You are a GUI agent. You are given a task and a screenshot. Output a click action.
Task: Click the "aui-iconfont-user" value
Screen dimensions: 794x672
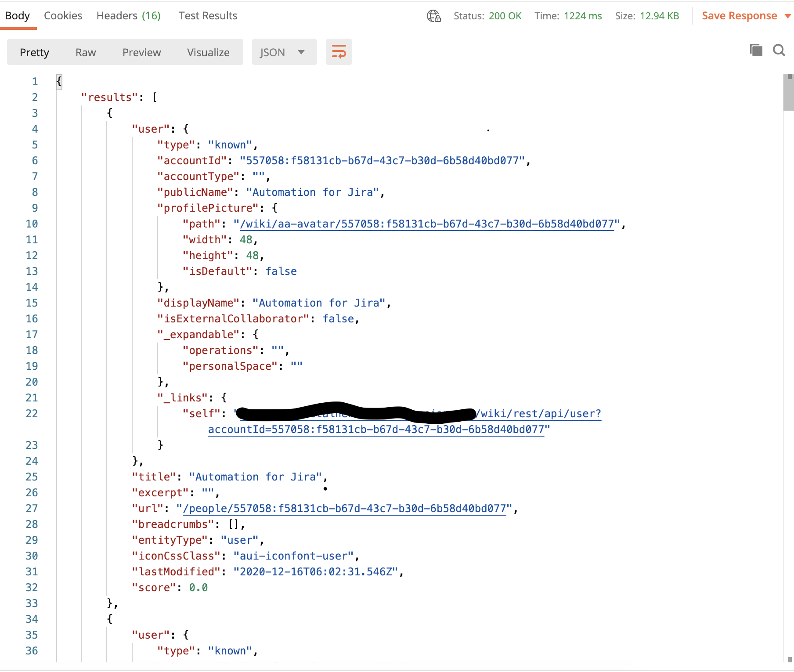pos(293,556)
